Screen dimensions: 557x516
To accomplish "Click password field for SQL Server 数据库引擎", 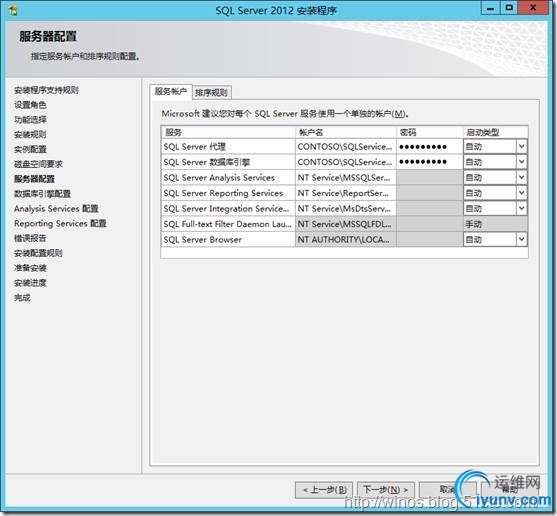I will 429,162.
